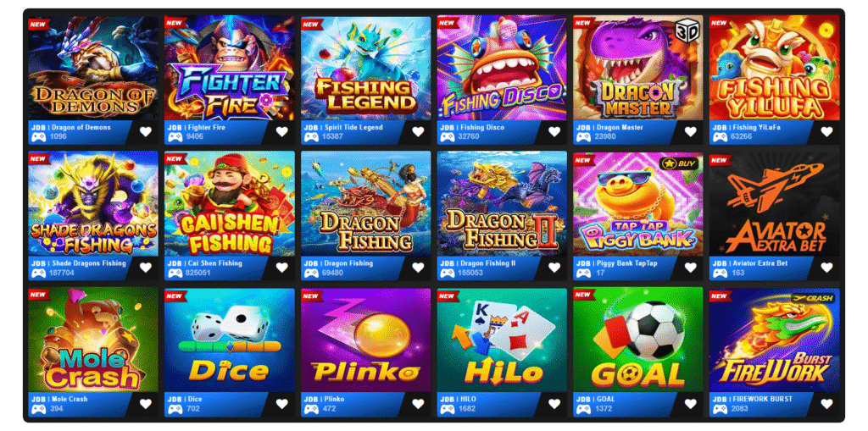
Task: Toggle heart favorite on Fighter Fire
Action: tap(281, 132)
